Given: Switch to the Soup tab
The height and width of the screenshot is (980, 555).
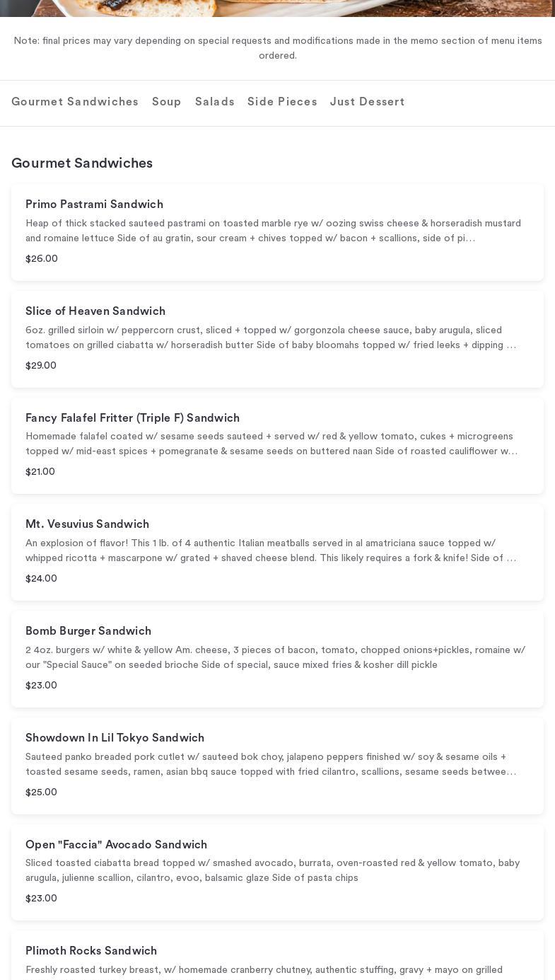Looking at the screenshot, I should pos(167,102).
